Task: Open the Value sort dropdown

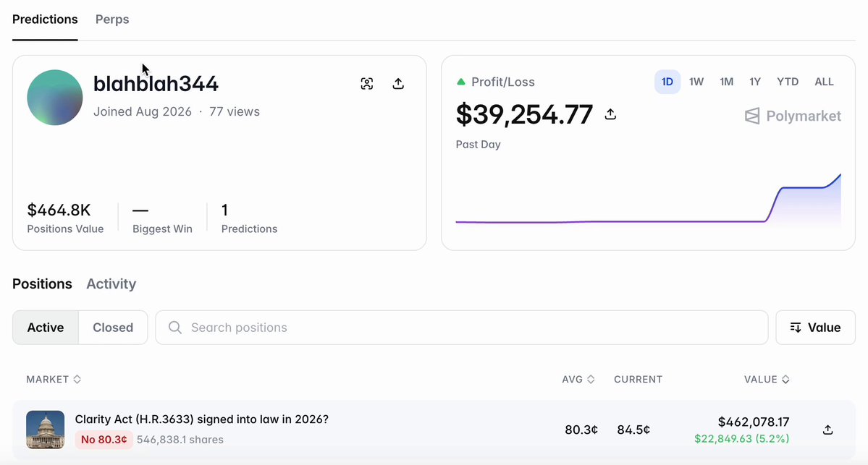Action: coord(815,328)
